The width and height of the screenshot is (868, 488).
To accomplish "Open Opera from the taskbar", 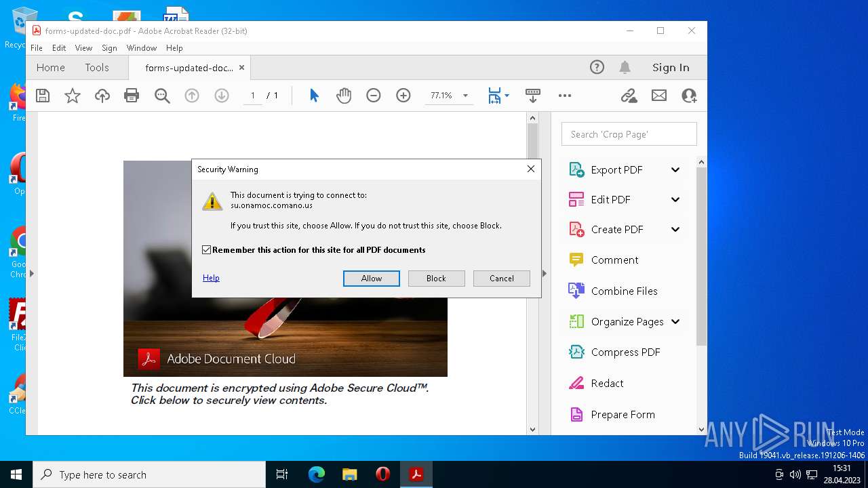I will tap(383, 474).
